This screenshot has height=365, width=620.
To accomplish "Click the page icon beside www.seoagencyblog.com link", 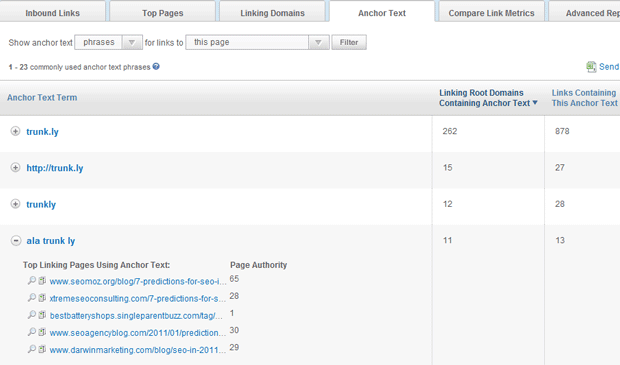I will pos(42,332).
